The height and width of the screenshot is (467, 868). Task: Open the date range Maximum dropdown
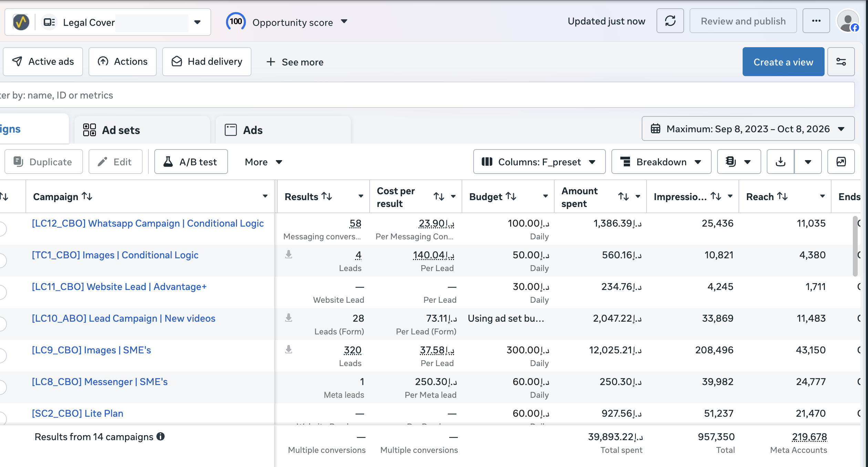tap(748, 128)
